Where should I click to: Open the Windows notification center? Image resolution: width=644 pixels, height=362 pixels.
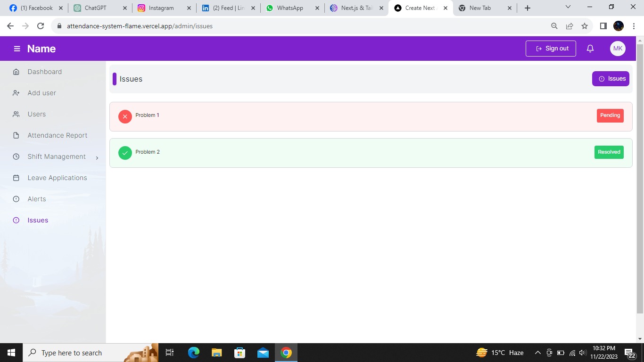[630, 353]
